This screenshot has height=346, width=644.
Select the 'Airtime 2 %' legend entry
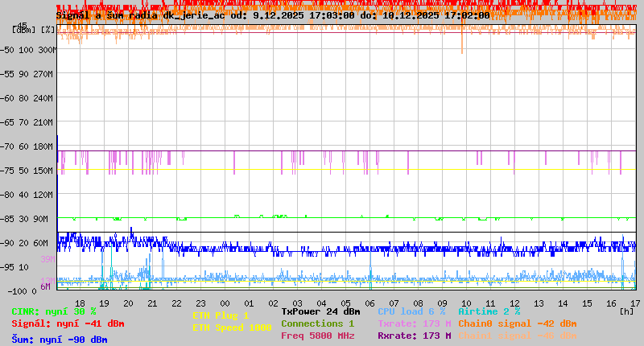(x=489, y=311)
